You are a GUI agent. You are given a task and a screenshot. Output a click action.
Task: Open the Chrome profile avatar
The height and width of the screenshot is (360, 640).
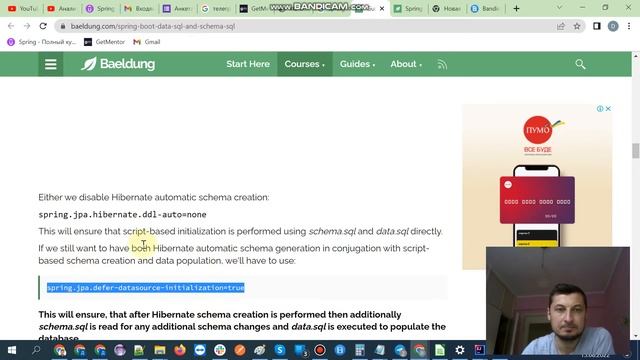click(x=613, y=26)
